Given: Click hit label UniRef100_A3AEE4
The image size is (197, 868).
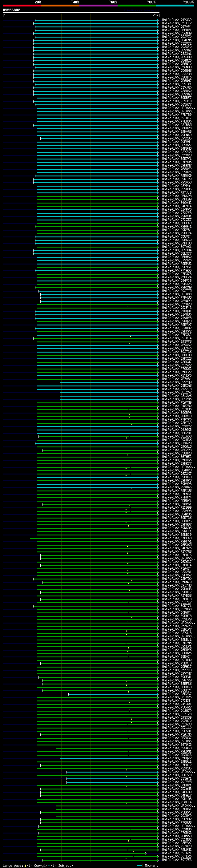Looking at the screenshot, I should [x=176, y=802].
